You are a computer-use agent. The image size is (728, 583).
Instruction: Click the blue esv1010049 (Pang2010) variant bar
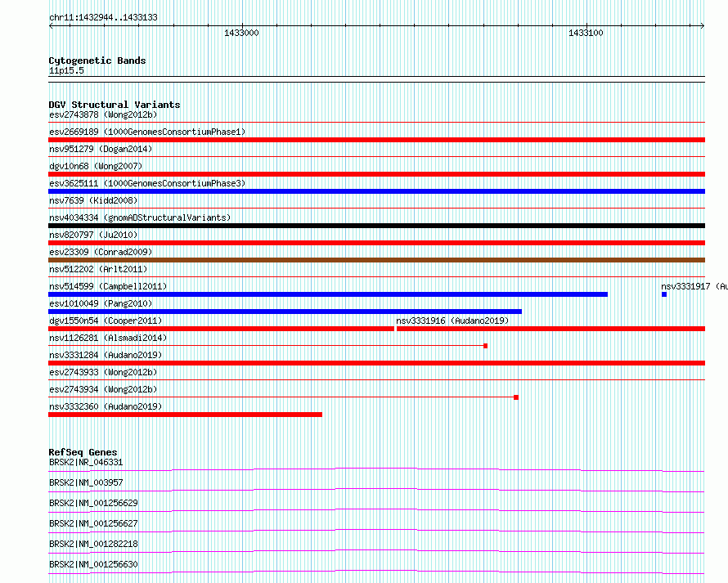click(x=285, y=312)
